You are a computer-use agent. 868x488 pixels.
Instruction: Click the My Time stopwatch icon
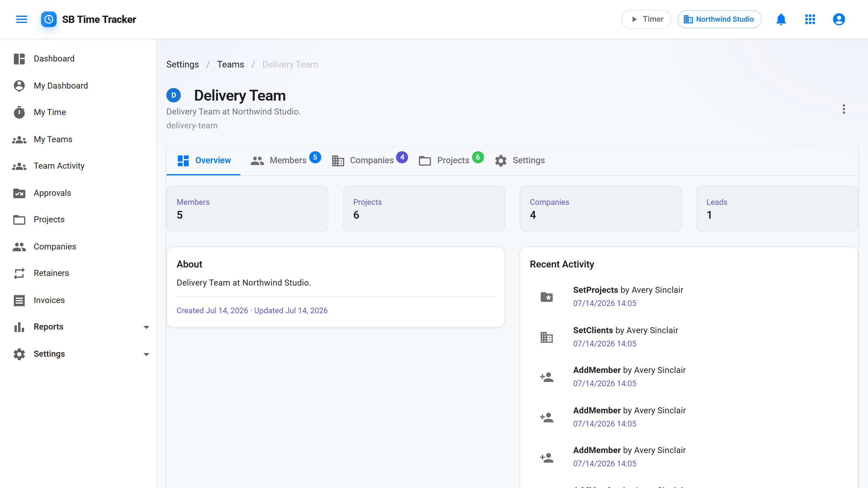[x=19, y=112]
